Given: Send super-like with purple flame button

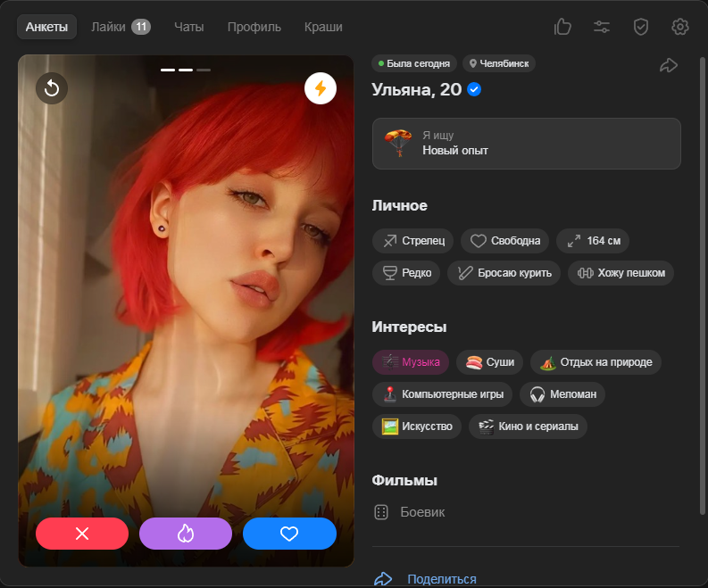Looking at the screenshot, I should tap(186, 534).
